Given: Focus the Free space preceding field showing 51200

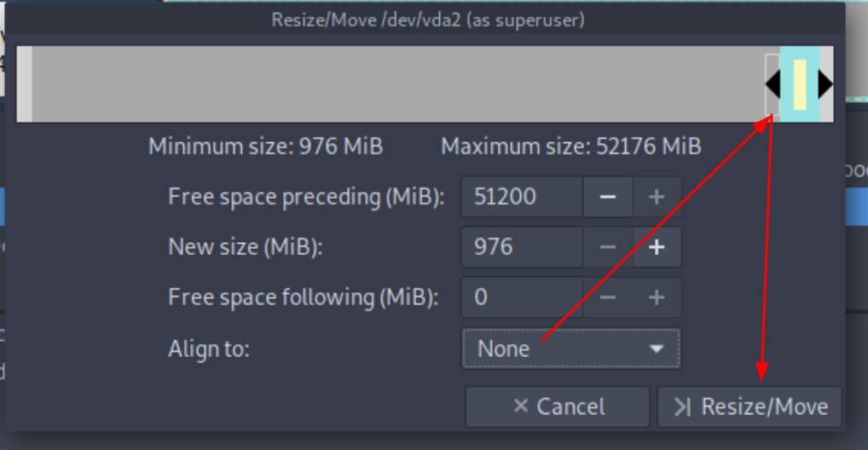Looking at the screenshot, I should pyautogui.click(x=522, y=197).
